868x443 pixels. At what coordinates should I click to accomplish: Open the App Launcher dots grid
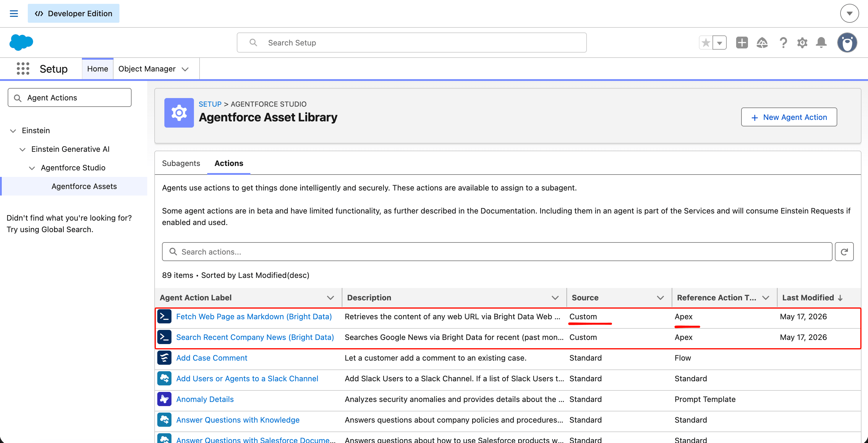point(23,69)
